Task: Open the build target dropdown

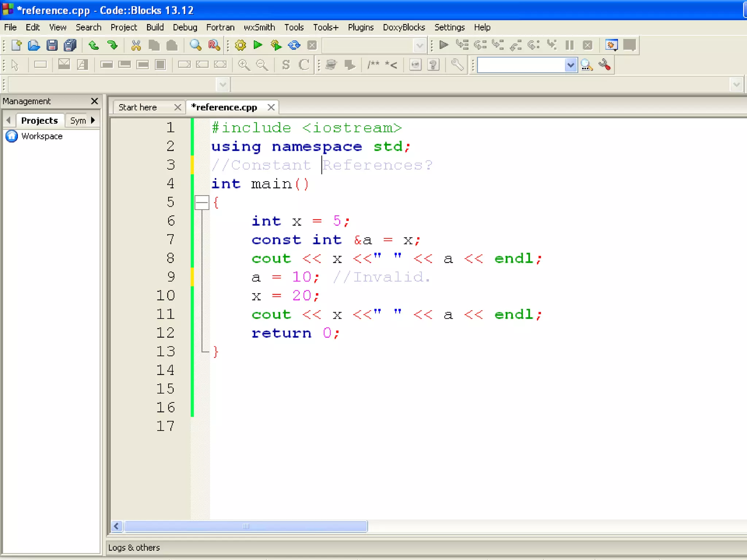Action: point(419,46)
